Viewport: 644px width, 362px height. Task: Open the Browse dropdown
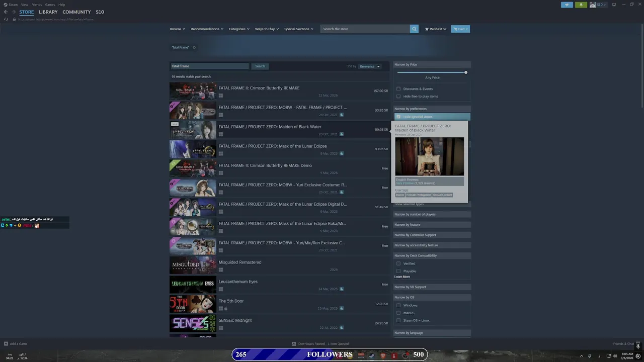[x=177, y=29]
